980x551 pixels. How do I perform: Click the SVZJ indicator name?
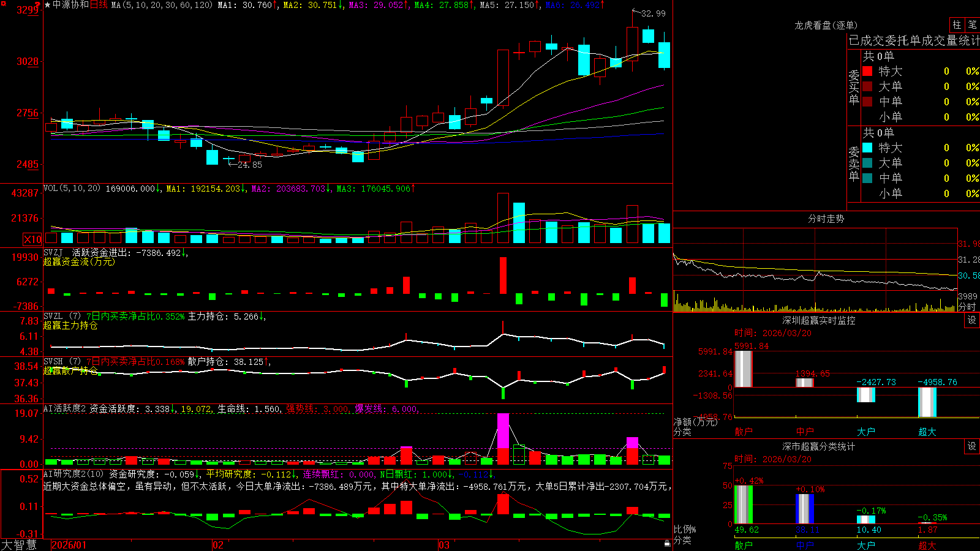(53, 252)
